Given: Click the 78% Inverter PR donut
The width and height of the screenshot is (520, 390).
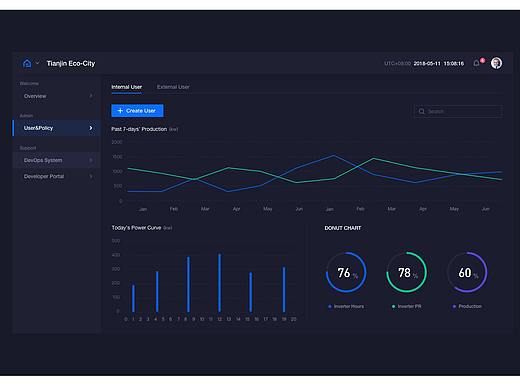Looking at the screenshot, I should [x=407, y=272].
